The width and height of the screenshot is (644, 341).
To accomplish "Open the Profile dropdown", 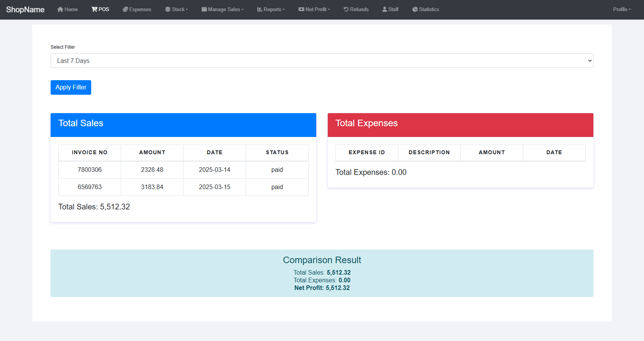I will (622, 9).
